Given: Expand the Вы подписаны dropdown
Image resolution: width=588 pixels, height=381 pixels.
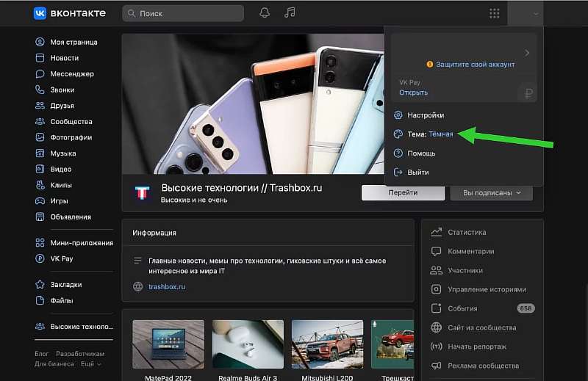Looking at the screenshot, I should (492, 192).
